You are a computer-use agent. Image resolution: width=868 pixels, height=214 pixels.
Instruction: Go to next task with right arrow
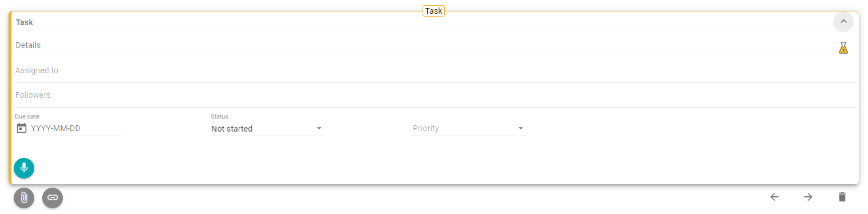click(x=808, y=197)
